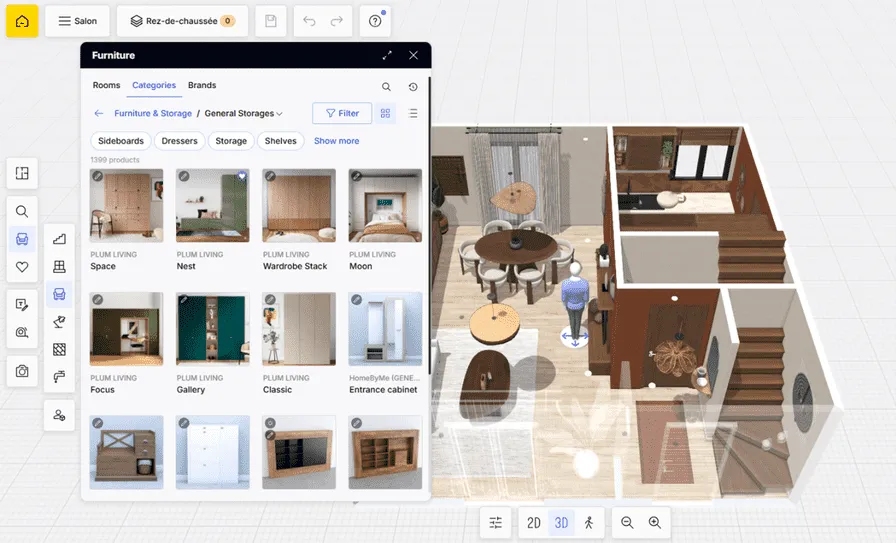Select the armchair furniture category icon
Image resolution: width=896 pixels, height=543 pixels.
tap(59, 294)
